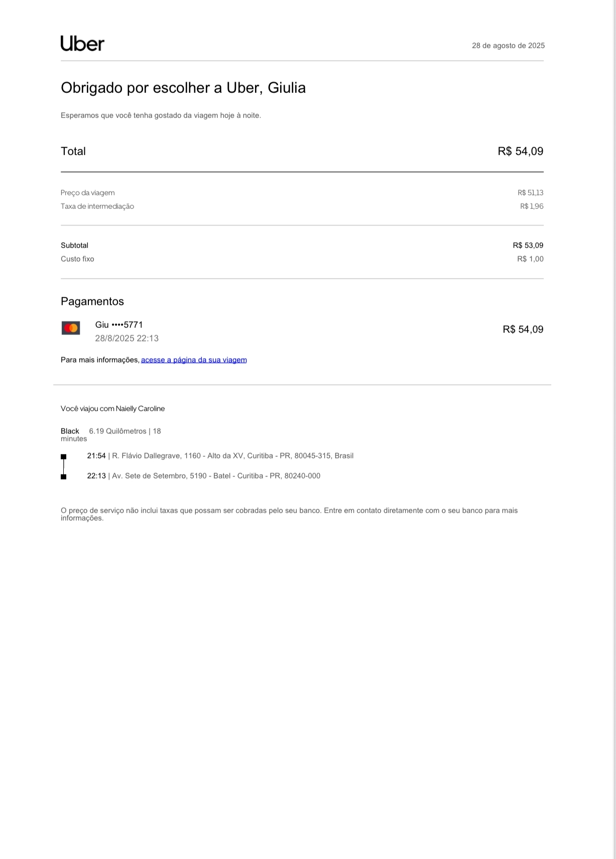Click the "Pagamentos" section heading
This screenshot has width=616, height=859.
point(92,301)
